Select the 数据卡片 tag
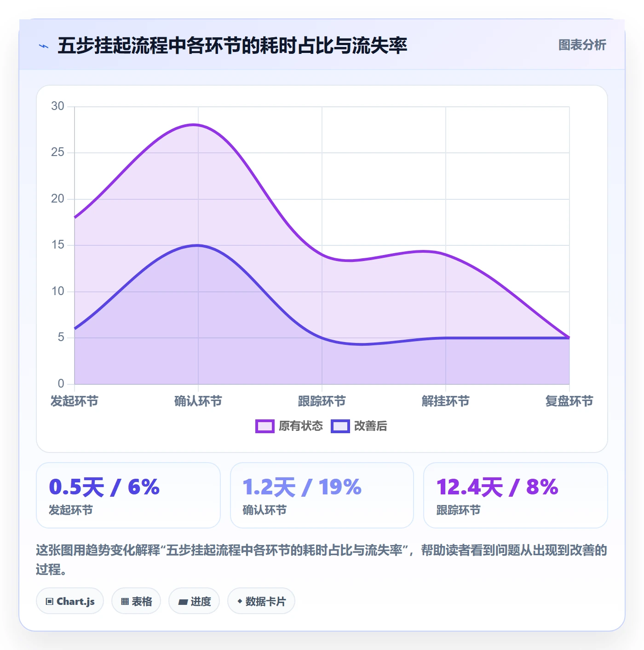644x650 pixels. point(261,601)
